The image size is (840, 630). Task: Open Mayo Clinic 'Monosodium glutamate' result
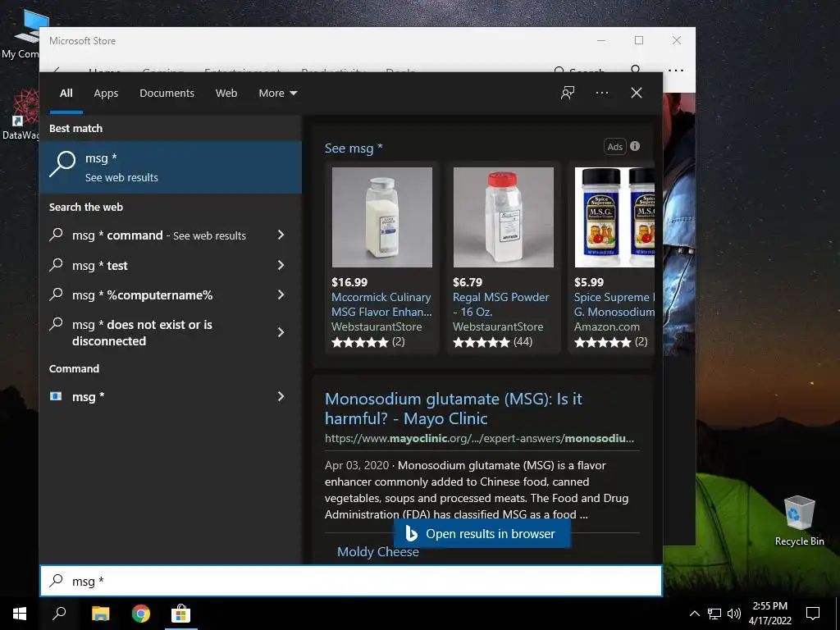click(453, 409)
